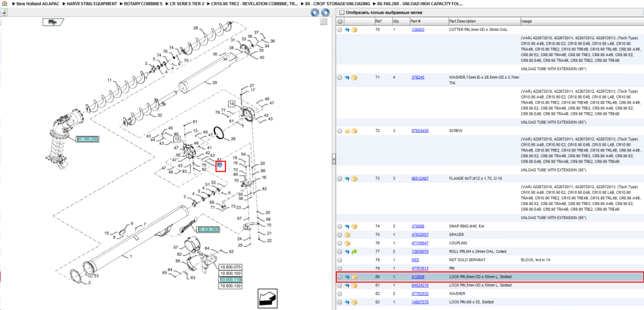This screenshot has height=310, width=644.
Task: Click the combine vehicle view icon above diagram
Action: coord(52,22)
